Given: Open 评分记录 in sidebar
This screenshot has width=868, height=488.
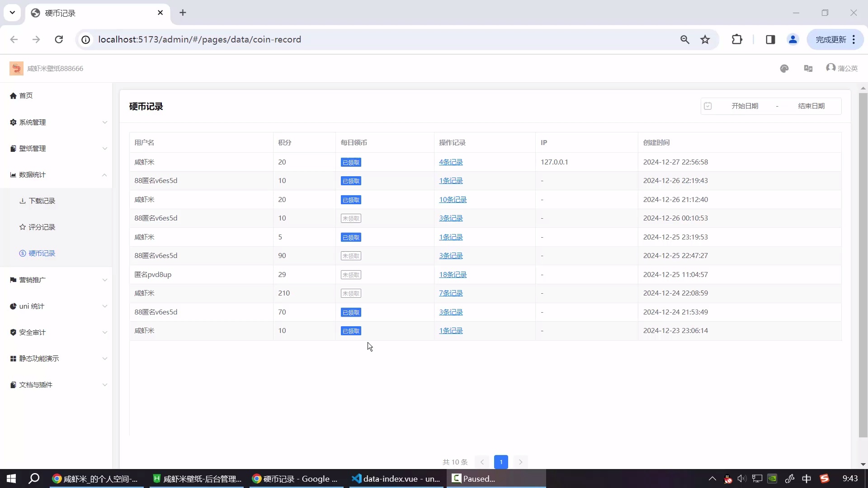Looking at the screenshot, I should click(x=42, y=227).
